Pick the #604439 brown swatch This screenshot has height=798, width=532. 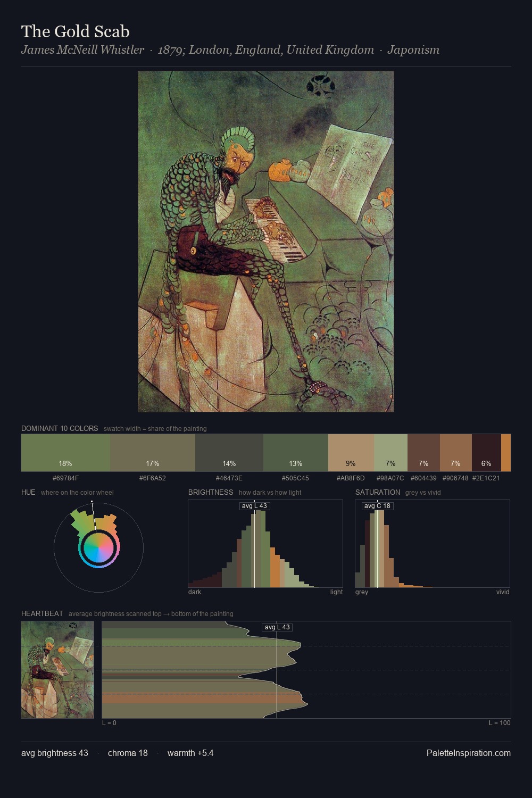point(423,453)
